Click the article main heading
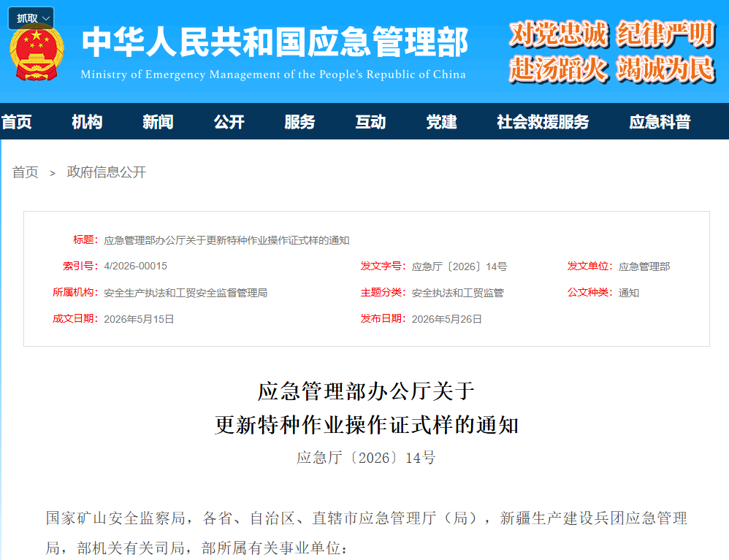 (367, 408)
